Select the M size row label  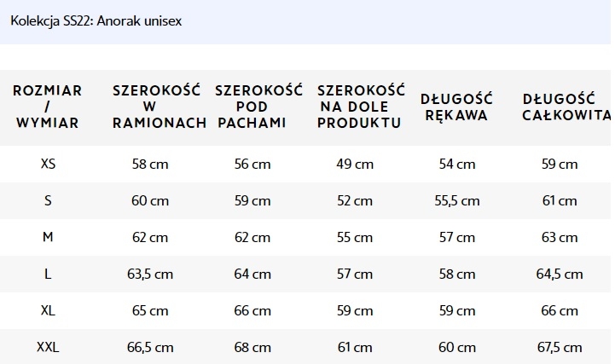click(x=48, y=237)
